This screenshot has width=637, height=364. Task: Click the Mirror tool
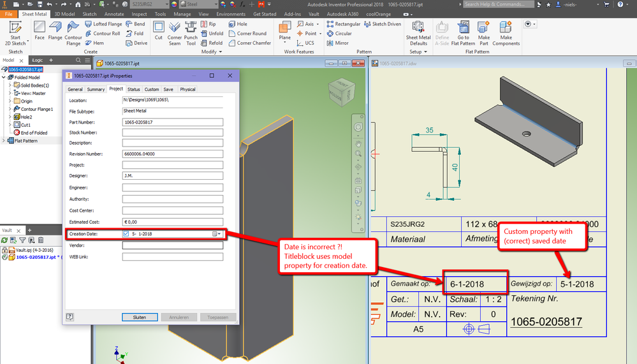[x=337, y=43]
